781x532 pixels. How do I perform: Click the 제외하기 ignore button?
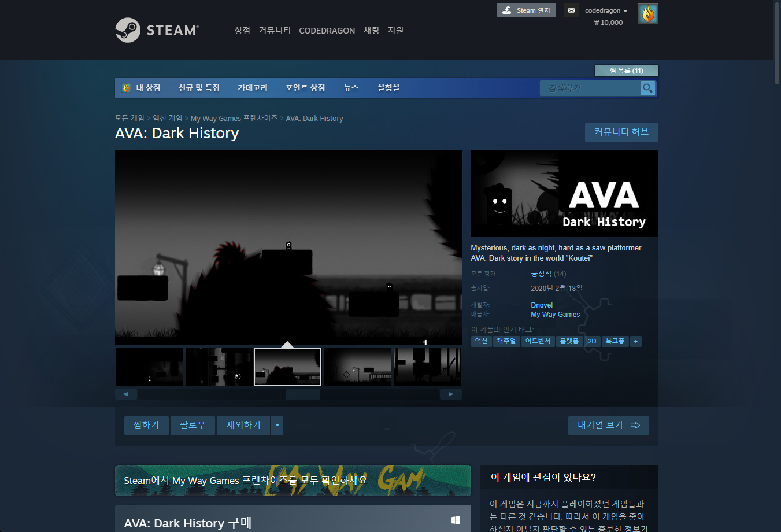pyautogui.click(x=243, y=425)
